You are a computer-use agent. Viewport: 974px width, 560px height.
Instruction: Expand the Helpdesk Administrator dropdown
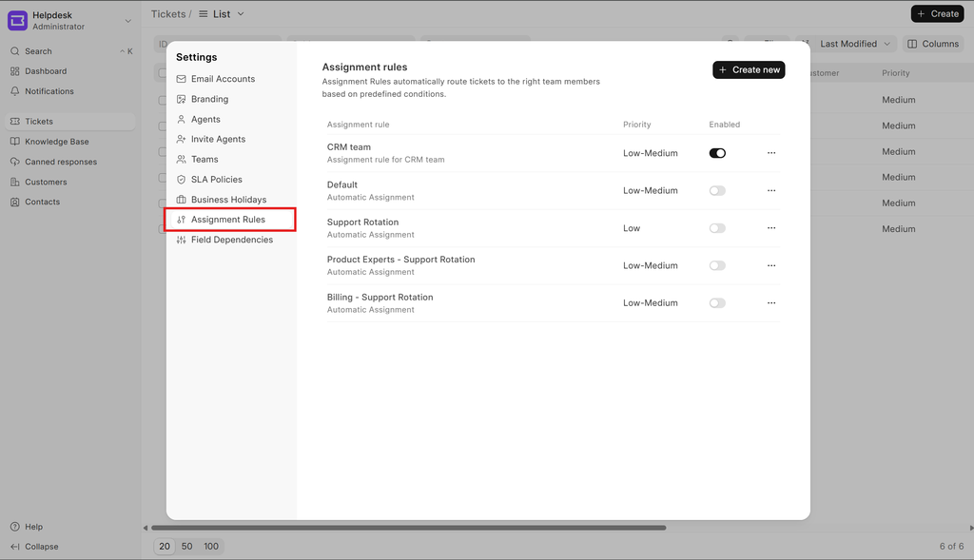(127, 20)
